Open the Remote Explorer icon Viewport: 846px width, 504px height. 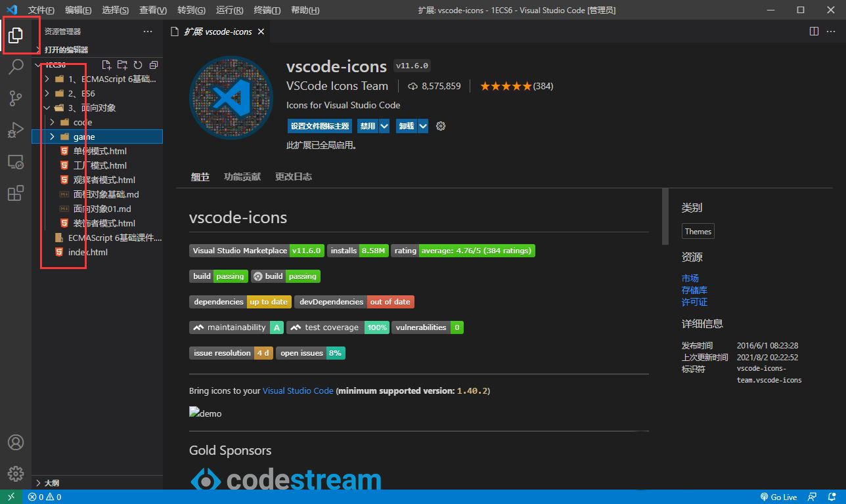[16, 161]
